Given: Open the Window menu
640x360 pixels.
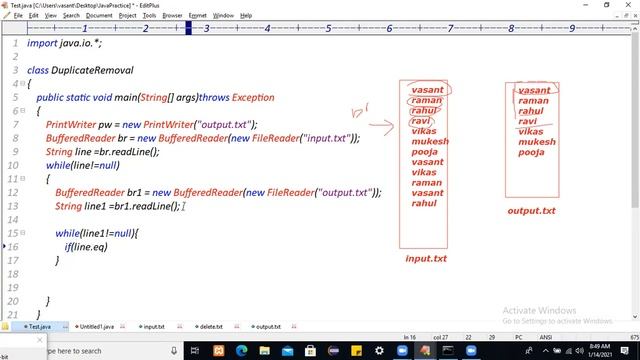Looking at the screenshot, I should 223,16.
